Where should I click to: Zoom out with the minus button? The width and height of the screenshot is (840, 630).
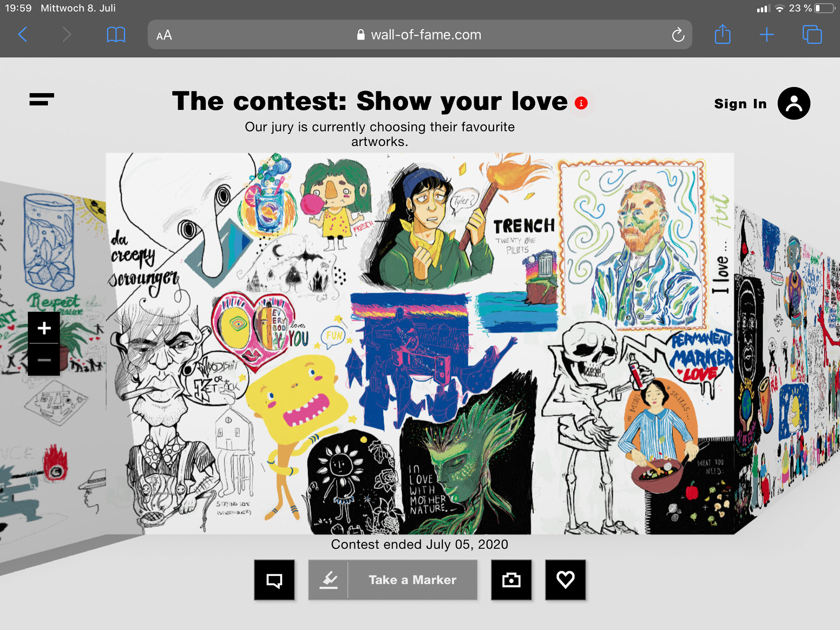click(x=44, y=360)
